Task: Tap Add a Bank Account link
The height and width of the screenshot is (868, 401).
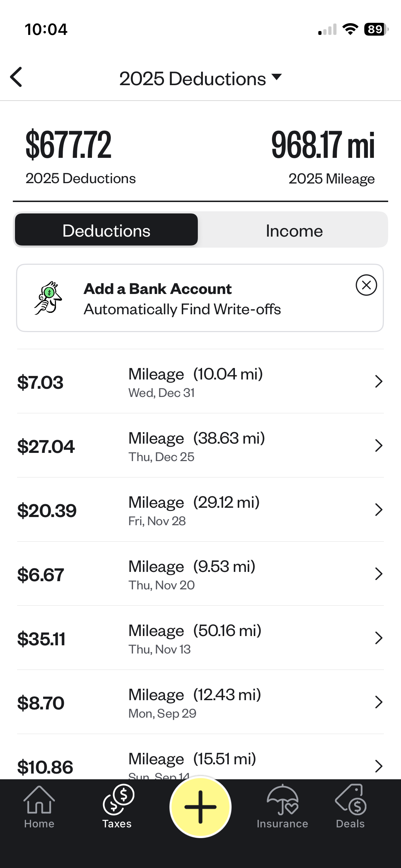Action: pos(158,289)
